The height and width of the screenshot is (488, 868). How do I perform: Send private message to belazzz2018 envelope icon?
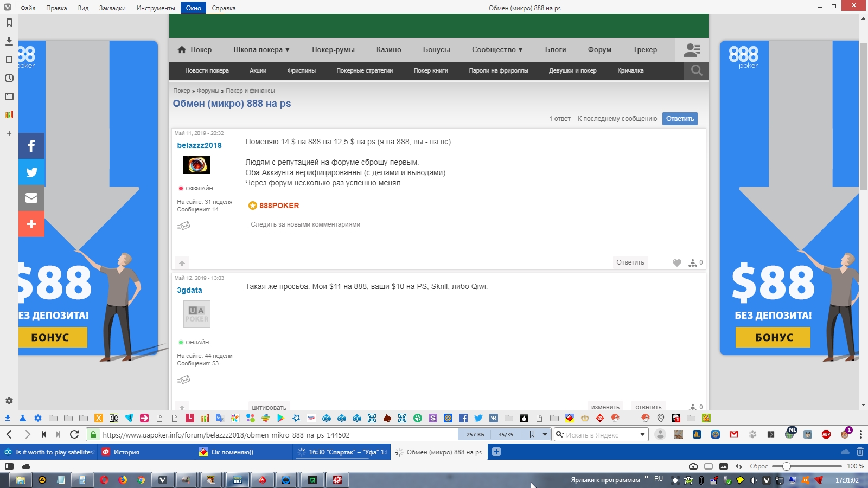click(184, 226)
